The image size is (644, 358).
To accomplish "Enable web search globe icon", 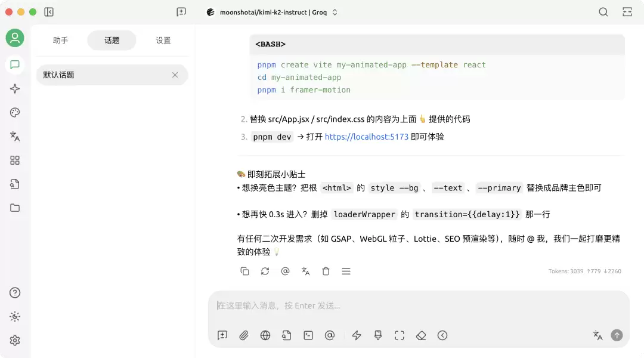I will (265, 335).
